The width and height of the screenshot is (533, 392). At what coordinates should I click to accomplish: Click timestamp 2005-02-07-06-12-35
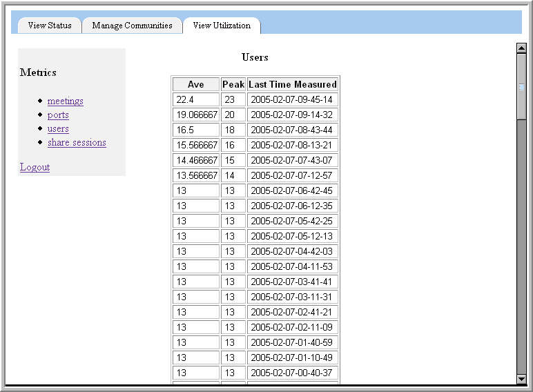pos(293,206)
